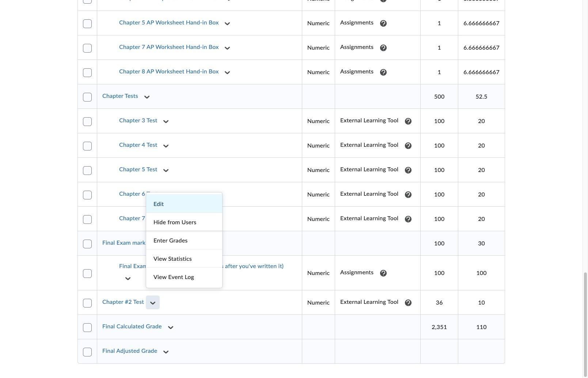The height and width of the screenshot is (378, 588).
Task: Select the Chapter 3 Test checkbox
Action: [x=87, y=121]
